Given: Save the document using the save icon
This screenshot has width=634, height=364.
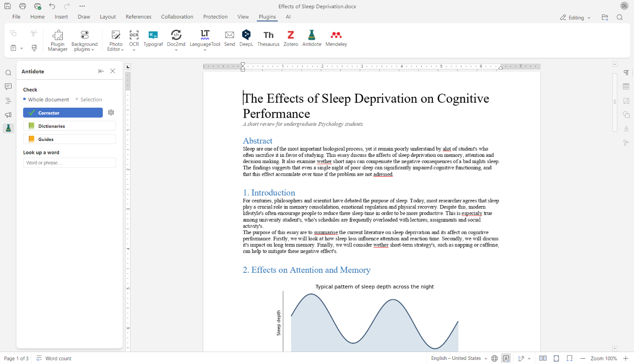Looking at the screenshot, I should pyautogui.click(x=7, y=6).
